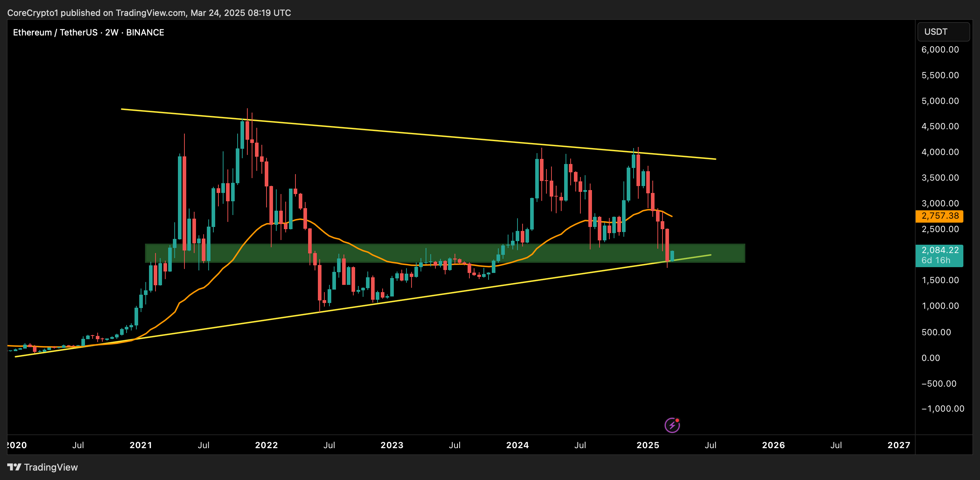Click the −1,000.00 price axis label

point(943,409)
